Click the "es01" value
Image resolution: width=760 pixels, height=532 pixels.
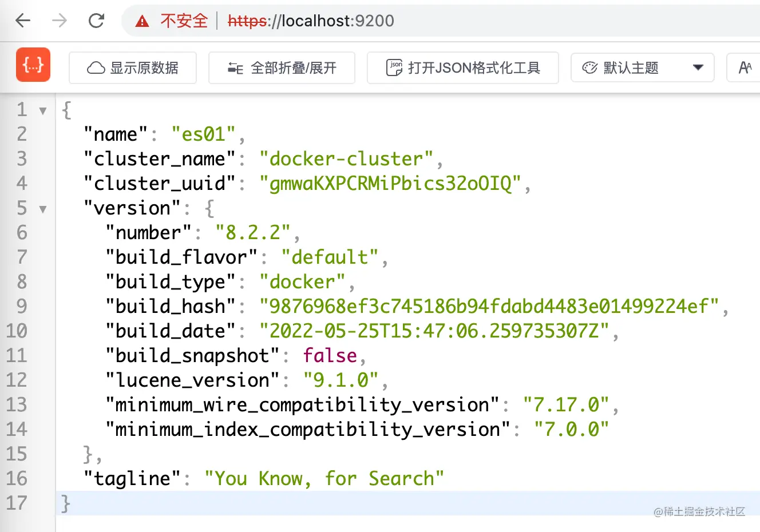[204, 134]
